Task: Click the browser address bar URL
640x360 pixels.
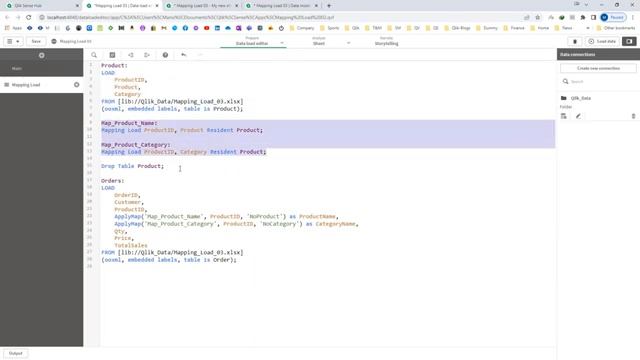Action: click(190, 18)
